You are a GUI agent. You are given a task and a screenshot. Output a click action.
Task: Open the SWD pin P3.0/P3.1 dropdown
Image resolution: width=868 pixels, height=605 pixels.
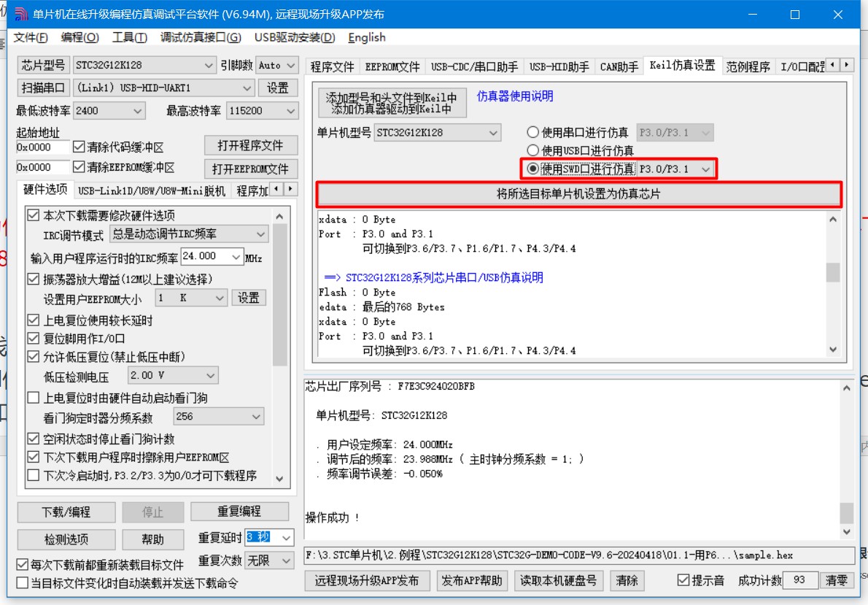(675, 169)
